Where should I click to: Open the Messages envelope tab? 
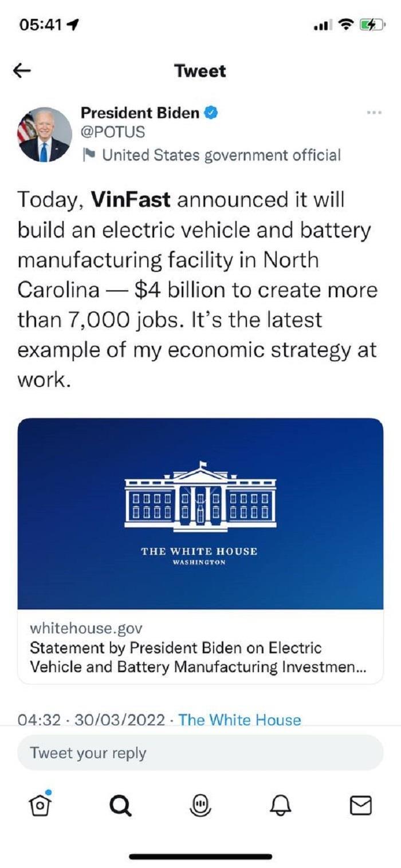pyautogui.click(x=361, y=806)
